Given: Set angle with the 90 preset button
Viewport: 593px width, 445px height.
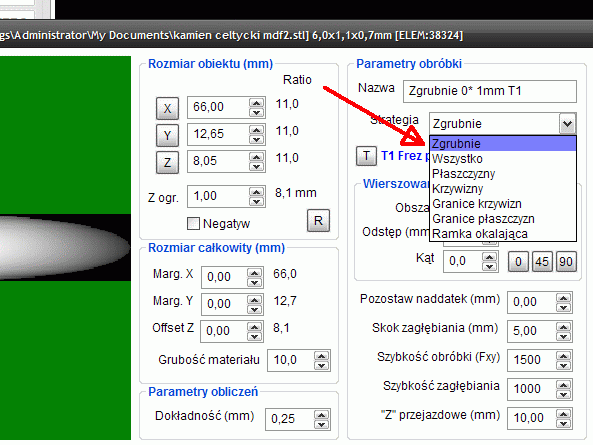Looking at the screenshot, I should 566,262.
